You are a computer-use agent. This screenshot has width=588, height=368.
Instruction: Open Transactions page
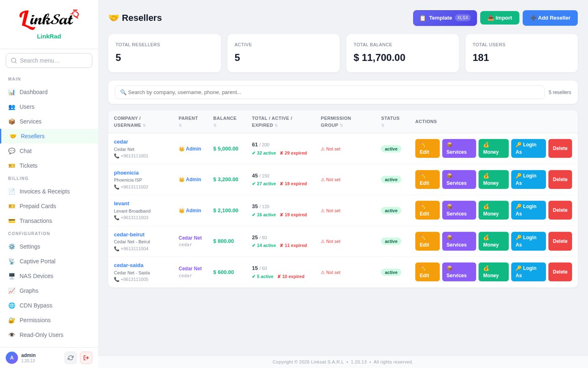point(49,221)
